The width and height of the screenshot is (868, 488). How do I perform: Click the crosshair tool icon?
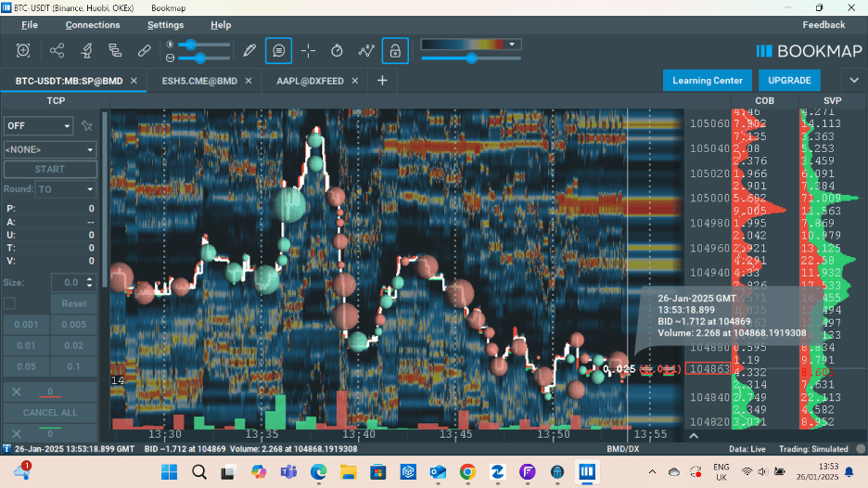click(x=308, y=50)
